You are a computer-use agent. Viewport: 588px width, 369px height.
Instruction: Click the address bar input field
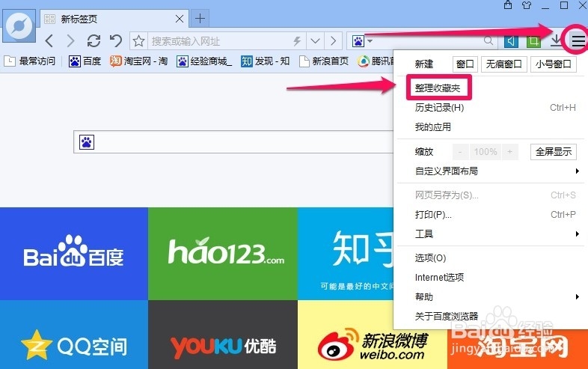219,41
